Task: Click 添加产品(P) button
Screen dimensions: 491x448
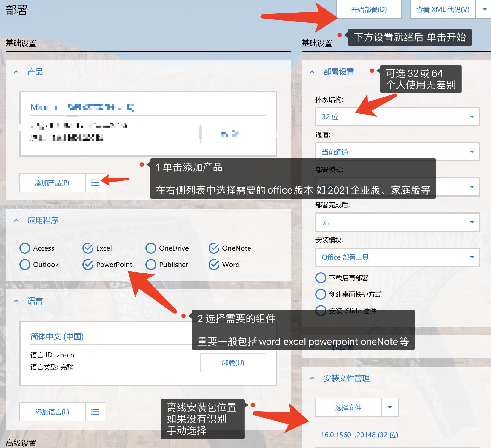Action: [x=52, y=183]
